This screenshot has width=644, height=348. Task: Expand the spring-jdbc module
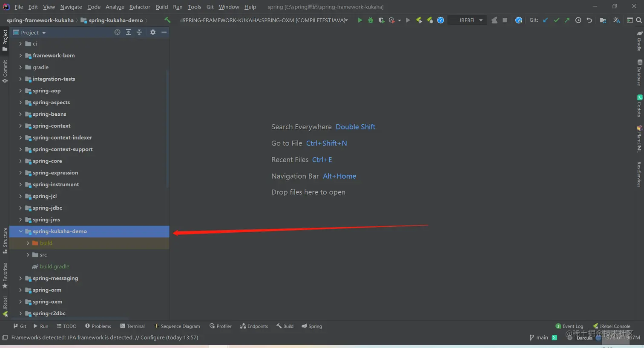point(20,208)
